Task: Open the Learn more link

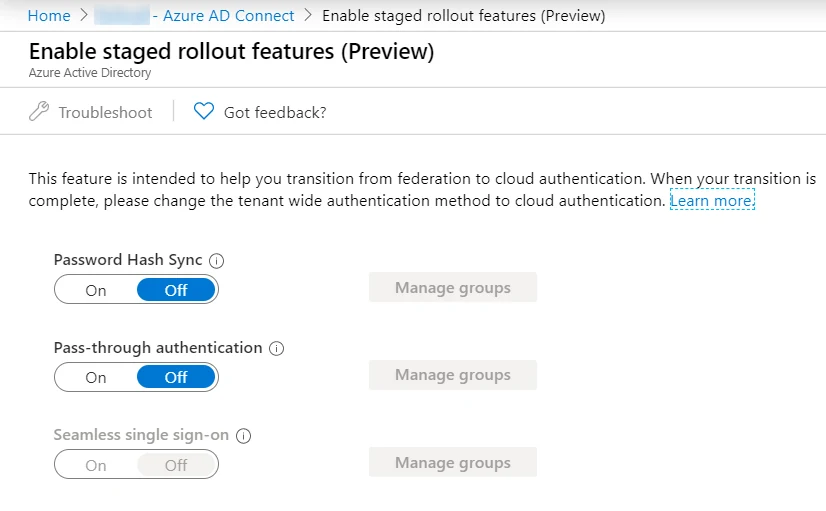Action: pos(712,200)
